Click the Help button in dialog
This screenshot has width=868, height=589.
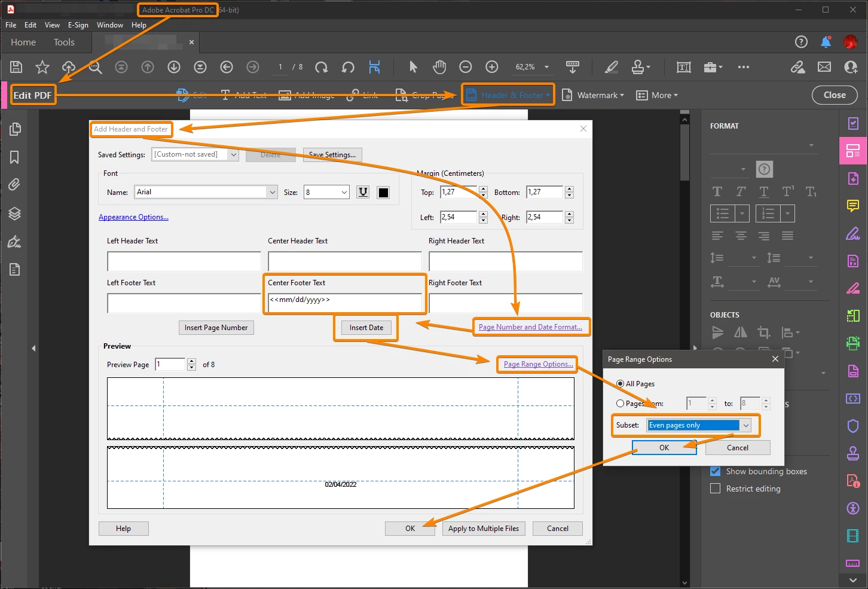[123, 529]
